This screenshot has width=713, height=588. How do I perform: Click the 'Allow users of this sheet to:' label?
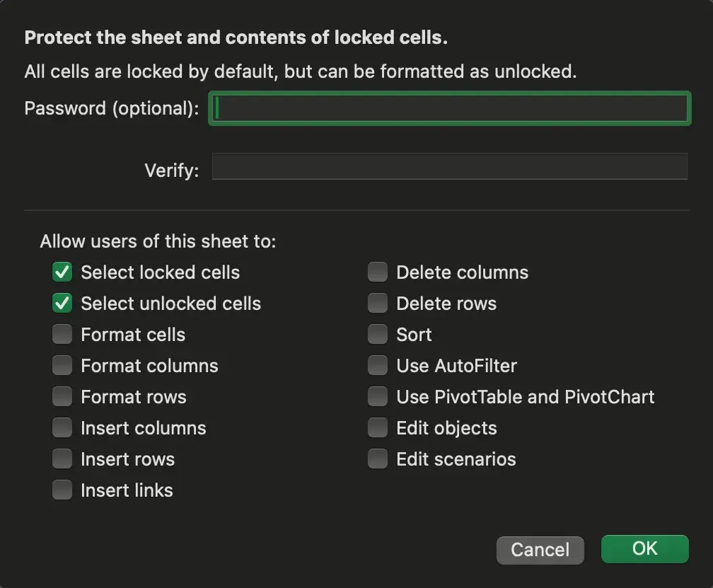[158, 241]
